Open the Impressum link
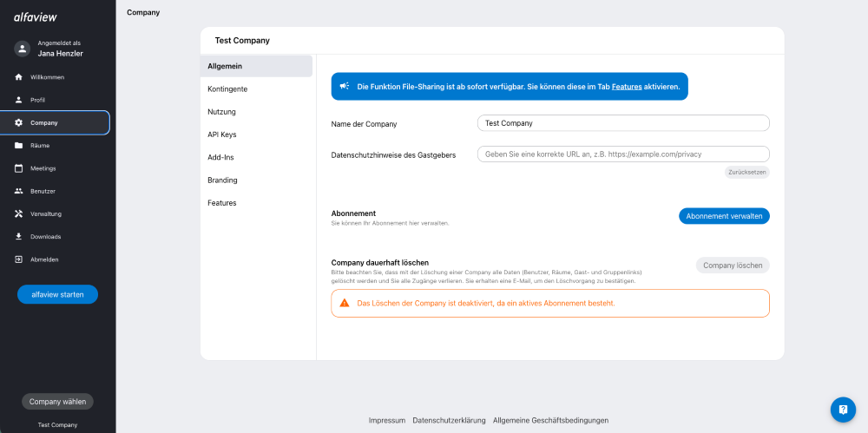The height and width of the screenshot is (433, 868). pos(387,420)
